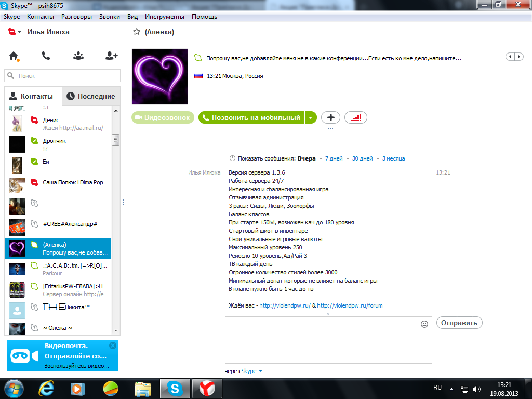
Task: Close the Видеопочта promo banner
Action: pos(113,345)
